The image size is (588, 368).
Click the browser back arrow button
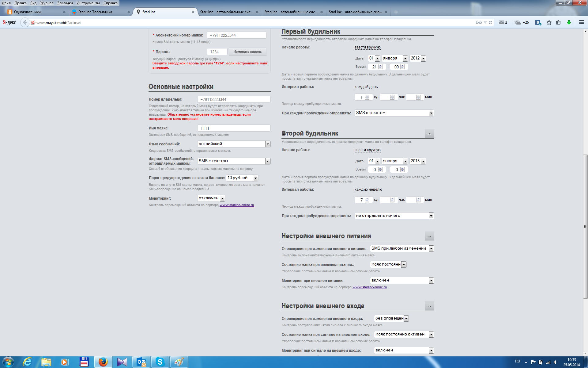pos(25,22)
